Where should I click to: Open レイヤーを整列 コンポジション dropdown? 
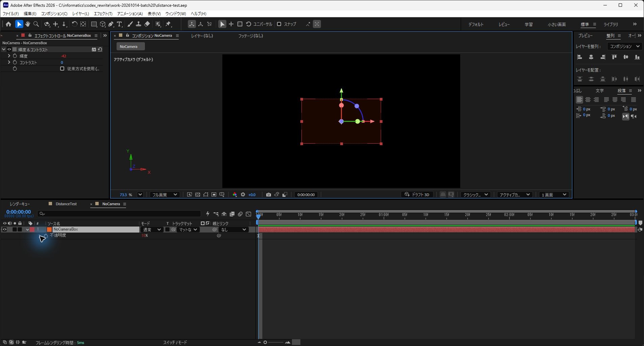tap(624, 46)
